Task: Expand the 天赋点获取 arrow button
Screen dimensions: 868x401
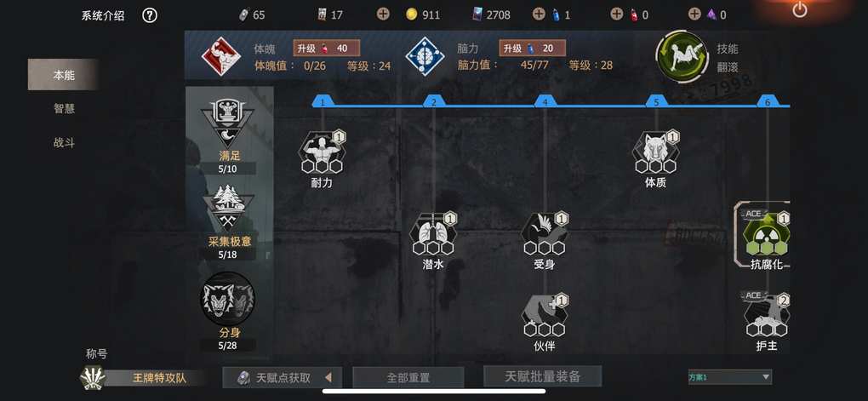Action: (x=328, y=378)
